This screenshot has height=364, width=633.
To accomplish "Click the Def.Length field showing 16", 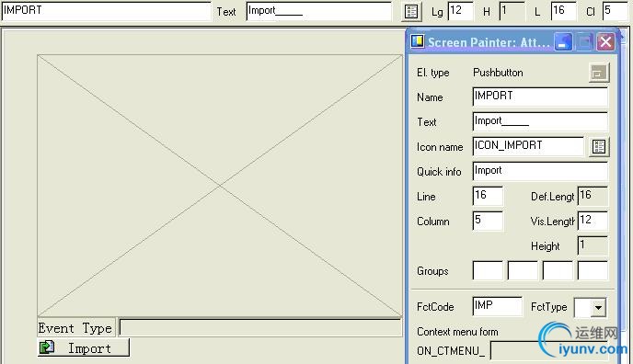I will coord(593,197).
